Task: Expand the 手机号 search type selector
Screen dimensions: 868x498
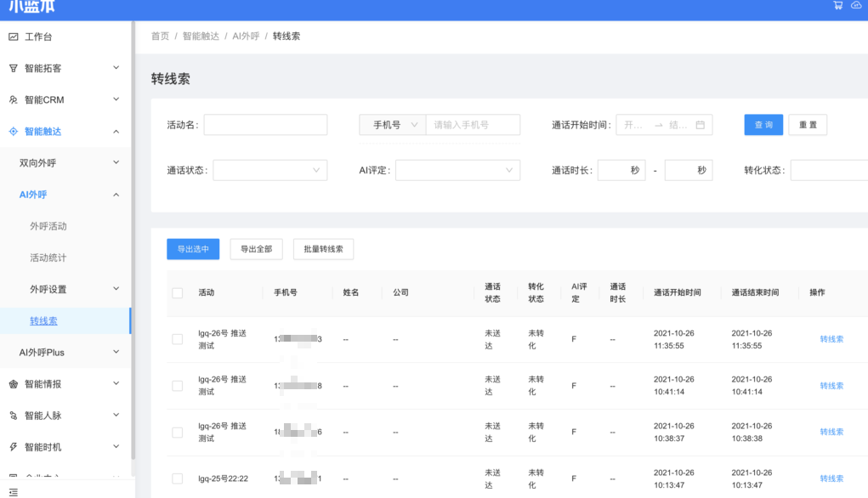Action: 393,125
